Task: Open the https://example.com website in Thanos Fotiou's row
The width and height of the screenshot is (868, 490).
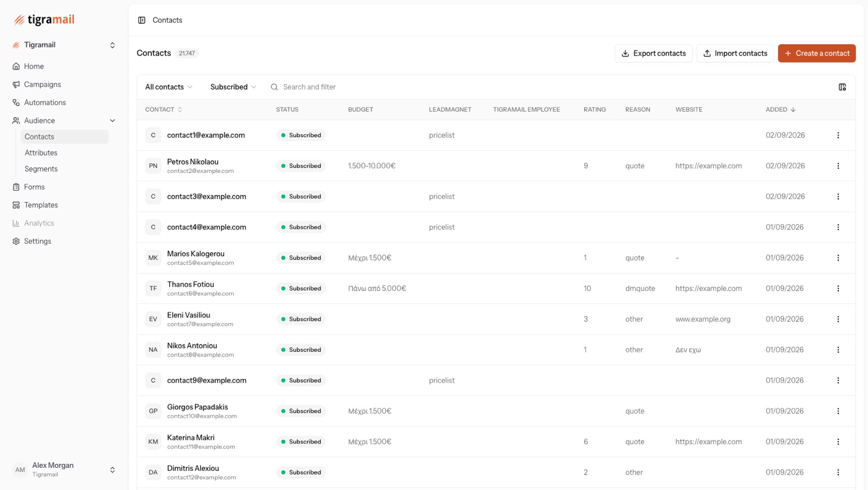Action: click(708, 289)
